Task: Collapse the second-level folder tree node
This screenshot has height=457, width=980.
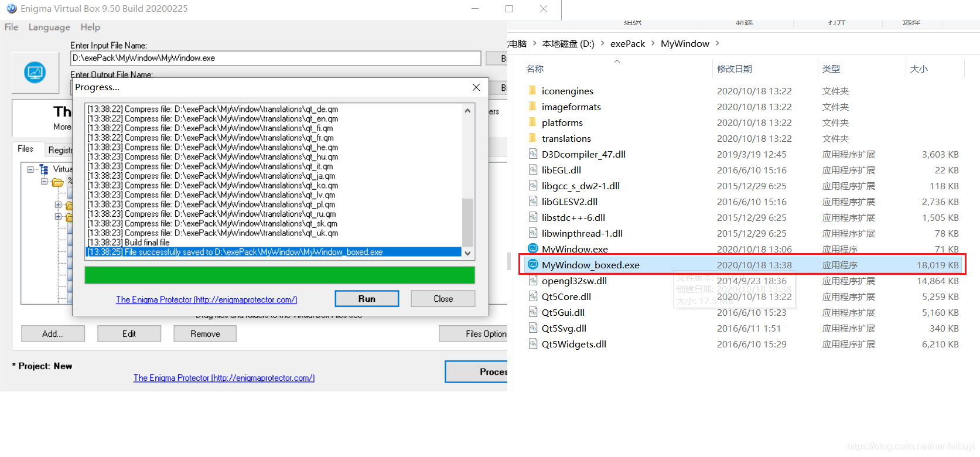Action: pos(44,182)
